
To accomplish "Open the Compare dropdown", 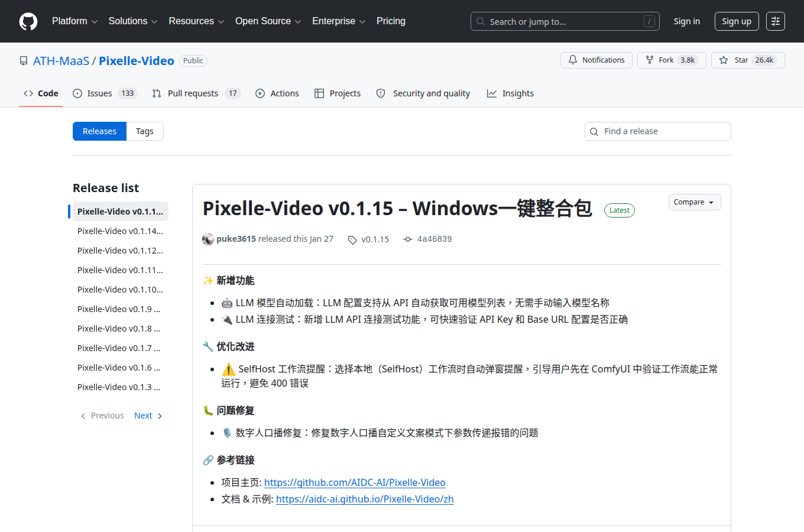I will tap(695, 202).
